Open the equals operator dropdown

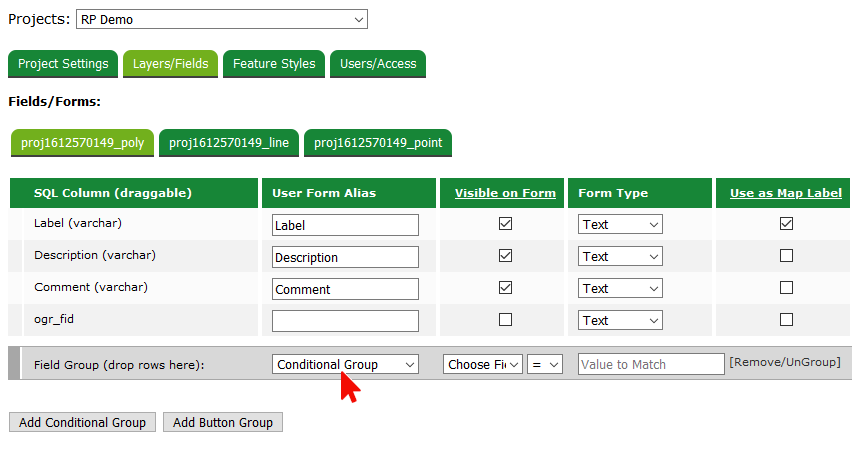tap(545, 365)
